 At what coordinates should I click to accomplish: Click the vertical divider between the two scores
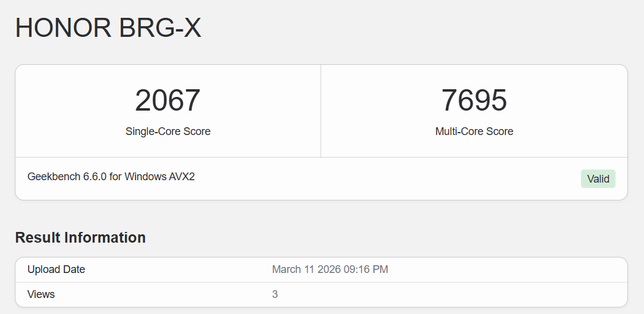pyautogui.click(x=321, y=111)
